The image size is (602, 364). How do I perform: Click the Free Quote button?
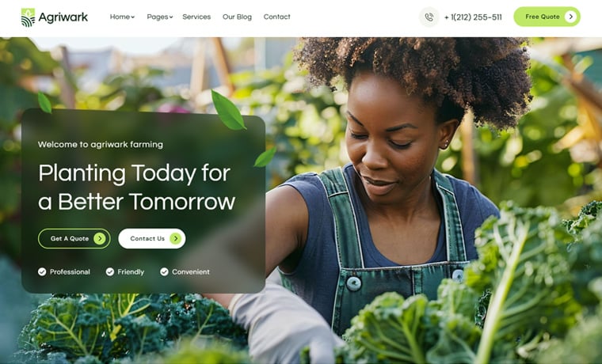(547, 17)
